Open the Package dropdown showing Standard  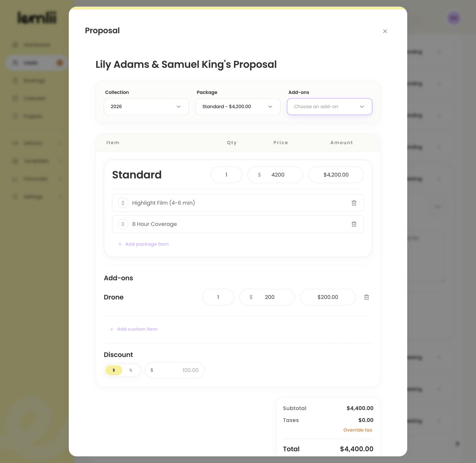[x=238, y=106]
